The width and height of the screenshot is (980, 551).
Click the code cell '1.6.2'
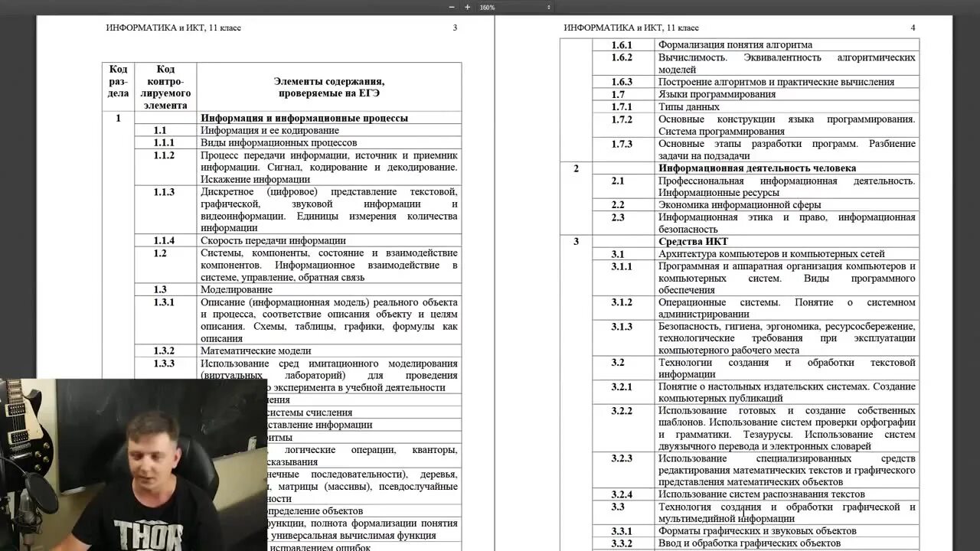click(622, 57)
